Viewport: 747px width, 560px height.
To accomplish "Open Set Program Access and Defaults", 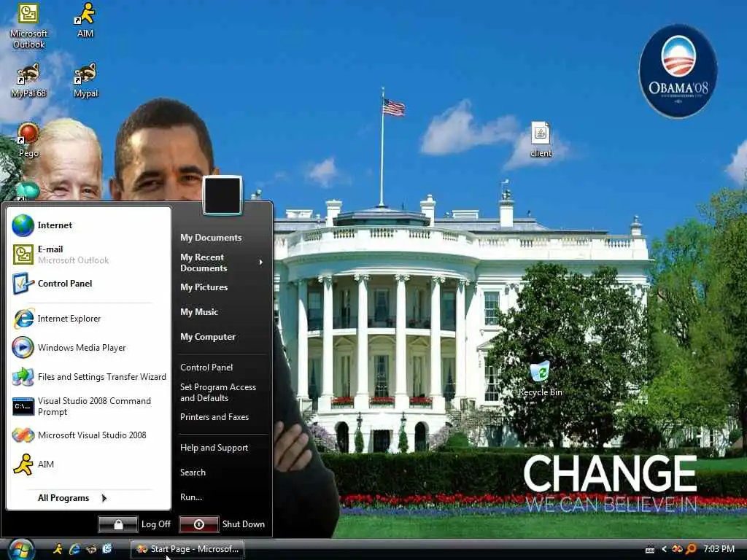I will click(x=217, y=392).
